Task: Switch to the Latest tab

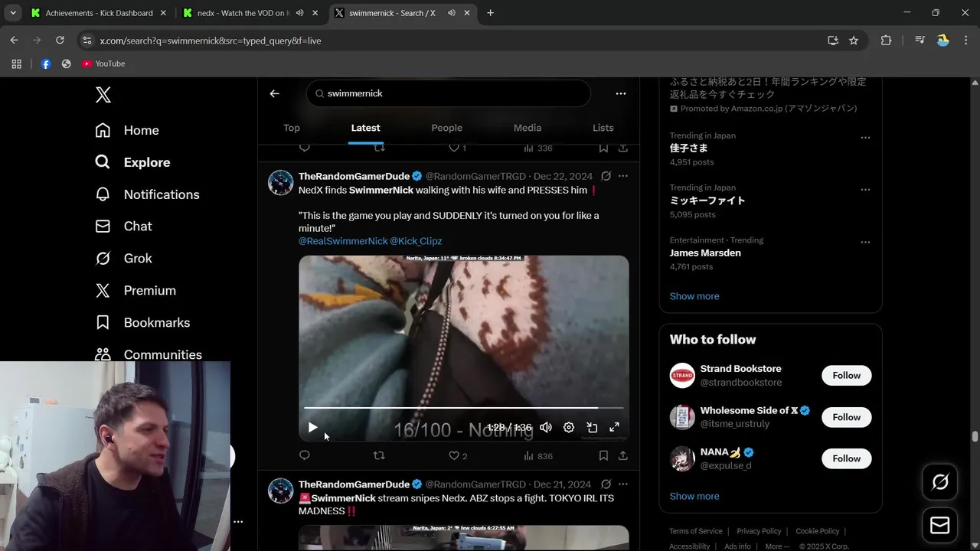Action: click(365, 128)
